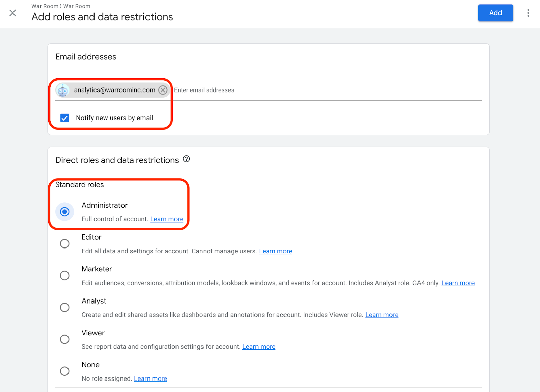Remove the analytics@warroominc.com email chip

[163, 90]
